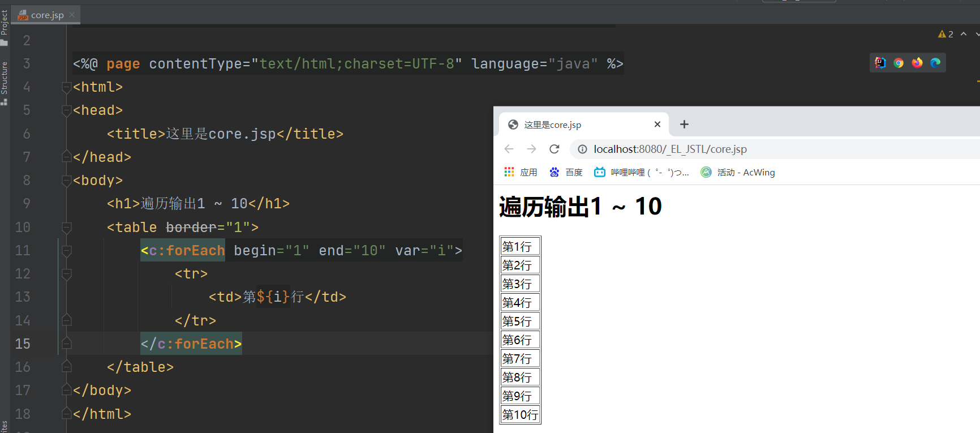
Task: Go to previous highlighted problem arrow
Action: point(964,34)
